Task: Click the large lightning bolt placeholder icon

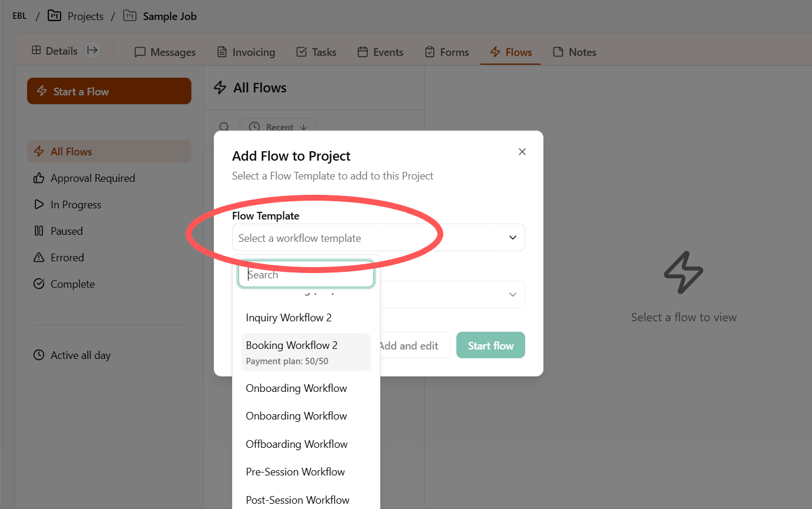Action: coord(684,273)
